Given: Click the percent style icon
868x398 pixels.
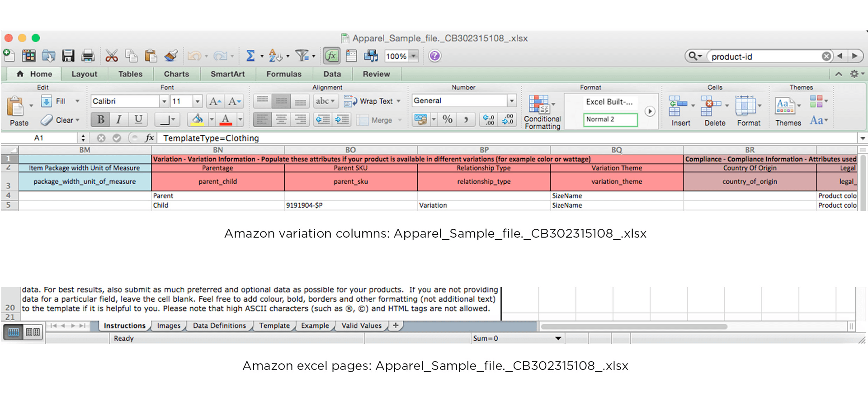Looking at the screenshot, I should pyautogui.click(x=448, y=119).
